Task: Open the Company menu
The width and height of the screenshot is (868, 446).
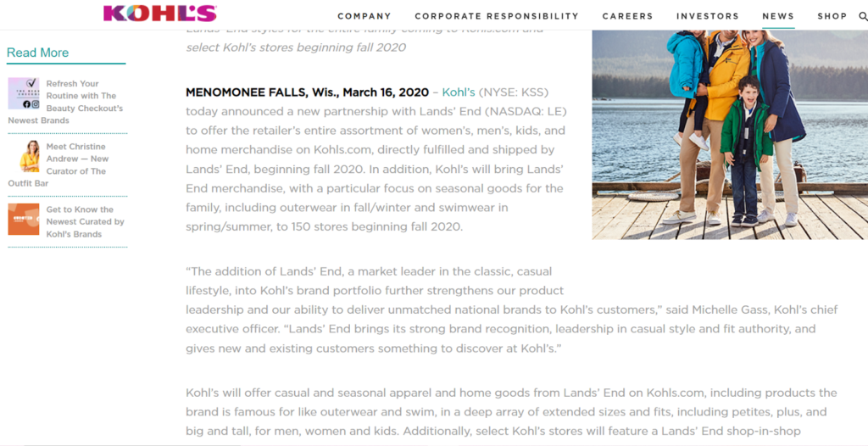Action: point(364,16)
